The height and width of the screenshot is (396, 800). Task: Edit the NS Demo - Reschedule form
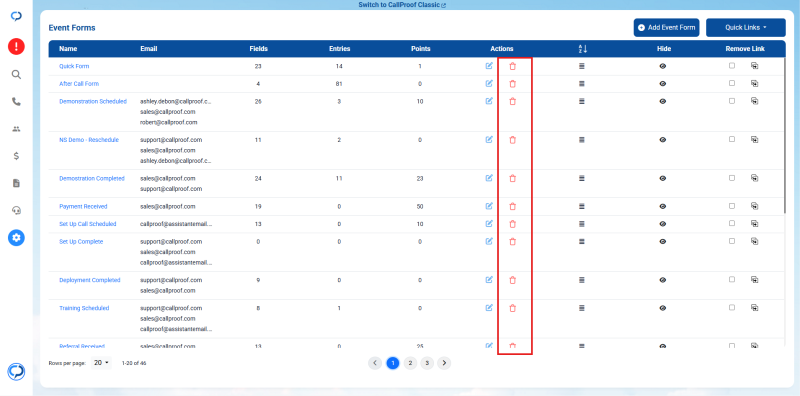(x=489, y=139)
